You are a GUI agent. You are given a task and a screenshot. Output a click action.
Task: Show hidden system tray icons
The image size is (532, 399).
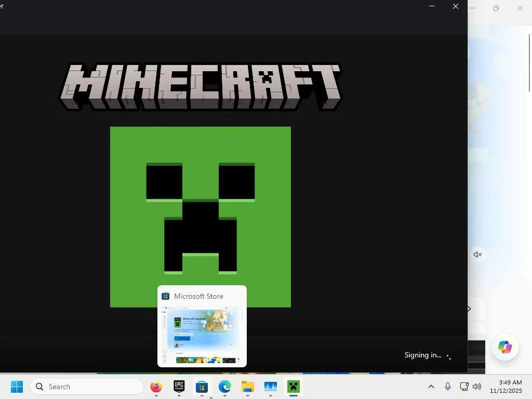point(431,387)
